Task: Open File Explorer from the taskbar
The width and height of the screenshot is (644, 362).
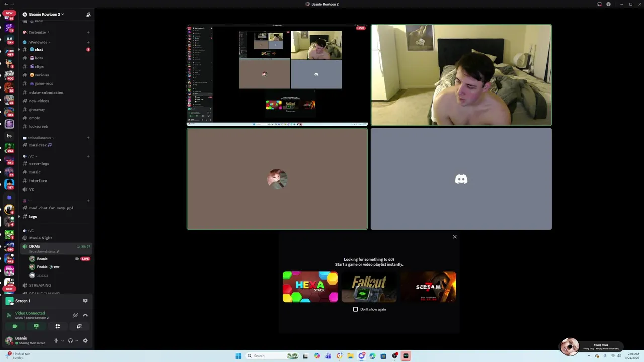Action: tap(350, 356)
